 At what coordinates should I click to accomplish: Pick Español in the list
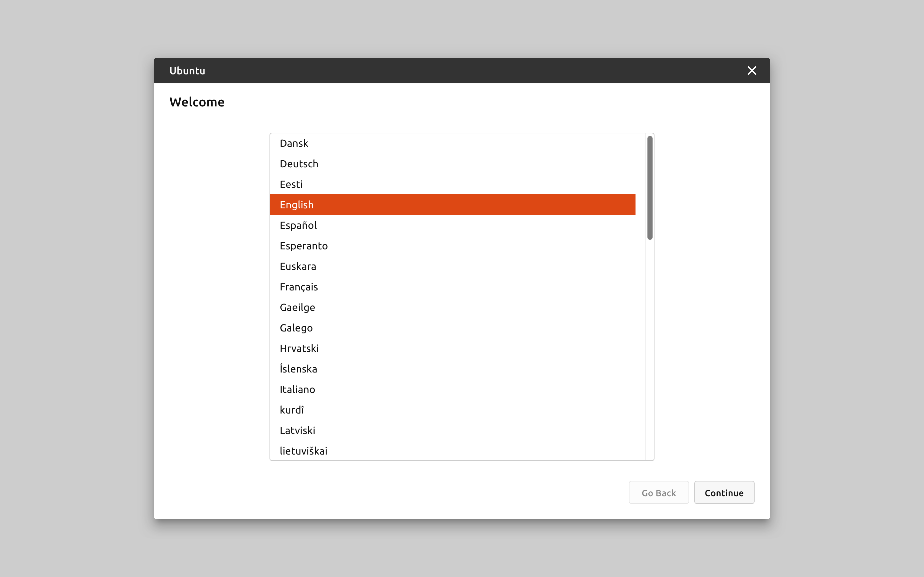click(298, 226)
